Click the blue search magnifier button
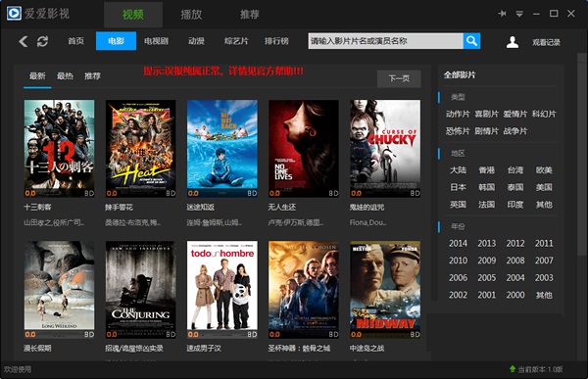Viewport: 588px width, 379px height. tap(471, 41)
